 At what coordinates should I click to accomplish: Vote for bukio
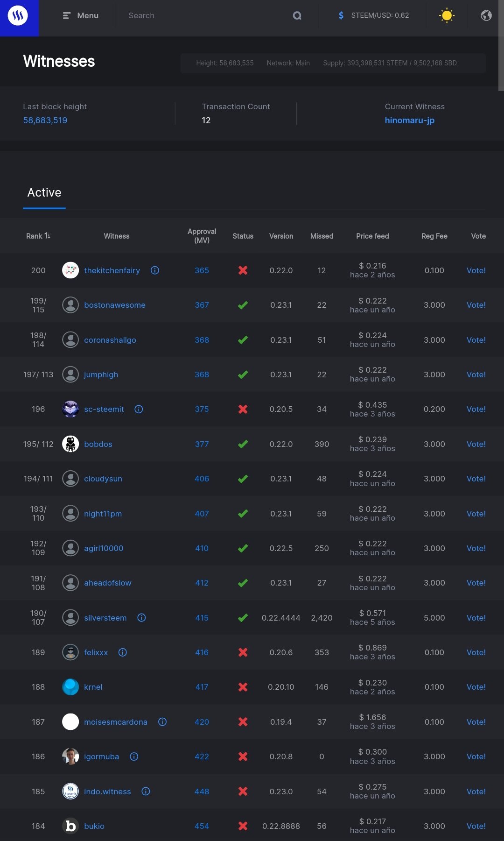pyautogui.click(x=476, y=826)
